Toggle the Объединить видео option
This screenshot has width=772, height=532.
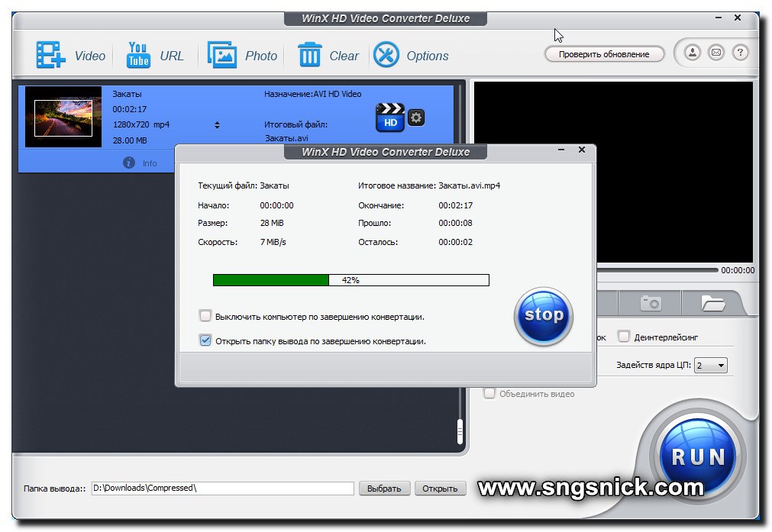click(x=489, y=393)
